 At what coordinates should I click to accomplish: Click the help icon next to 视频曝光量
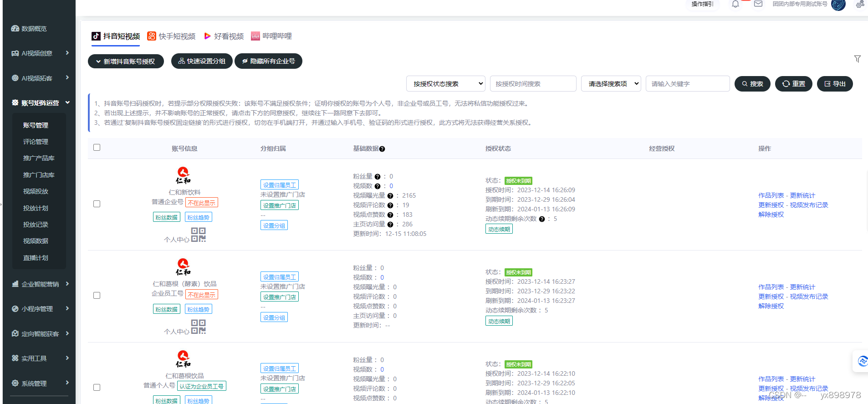tap(390, 196)
